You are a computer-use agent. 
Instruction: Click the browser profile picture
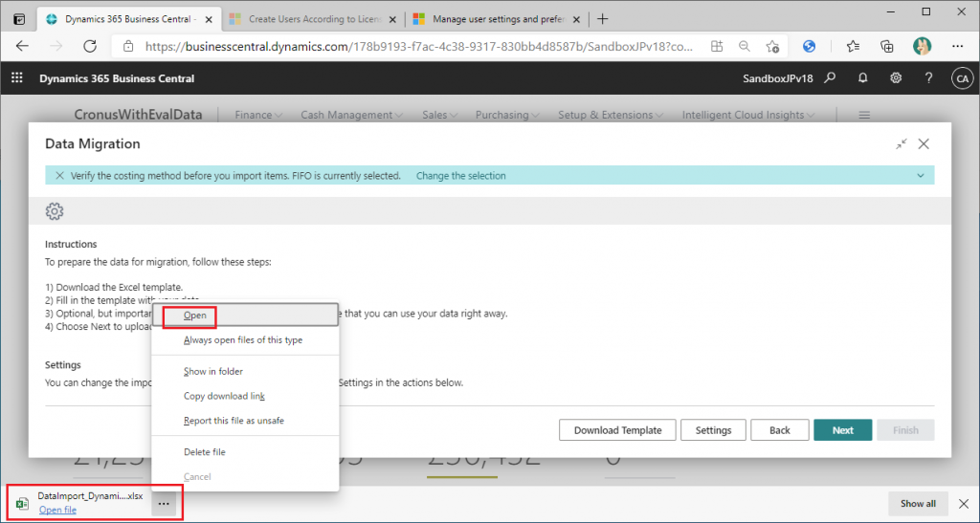922,46
